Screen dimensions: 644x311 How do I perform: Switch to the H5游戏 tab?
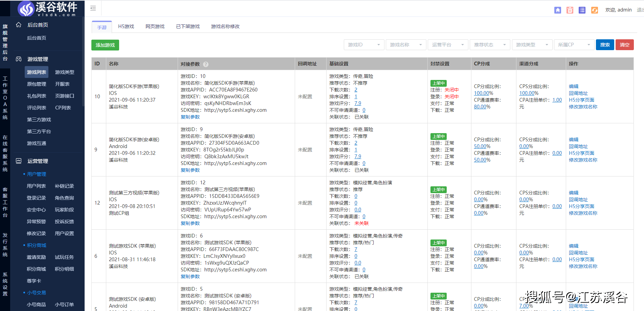click(126, 26)
